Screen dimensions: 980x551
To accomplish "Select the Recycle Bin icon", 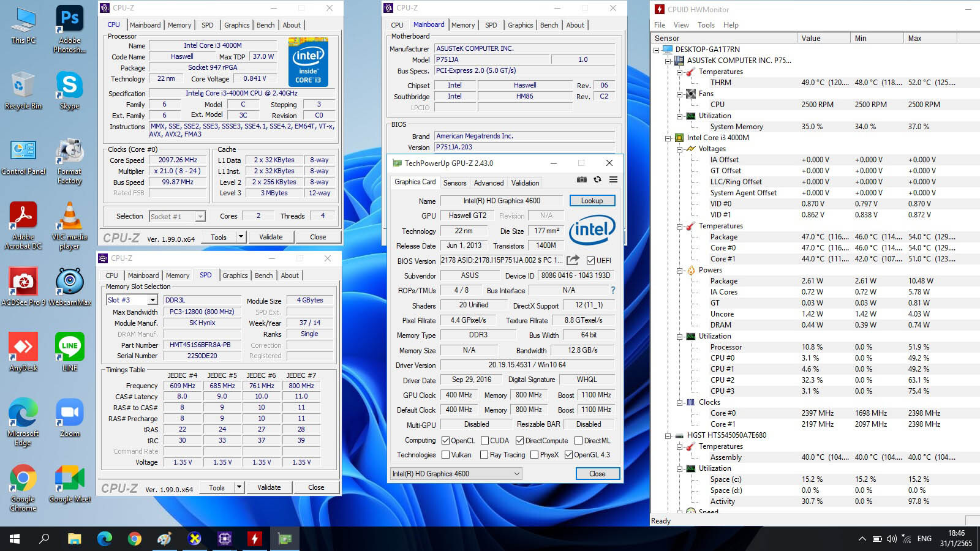I will point(23,91).
